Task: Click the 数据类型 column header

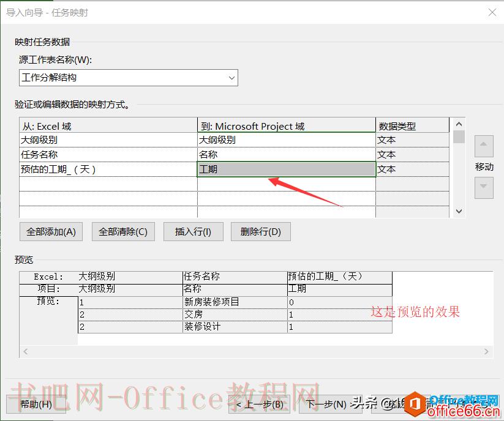Action: [412, 125]
